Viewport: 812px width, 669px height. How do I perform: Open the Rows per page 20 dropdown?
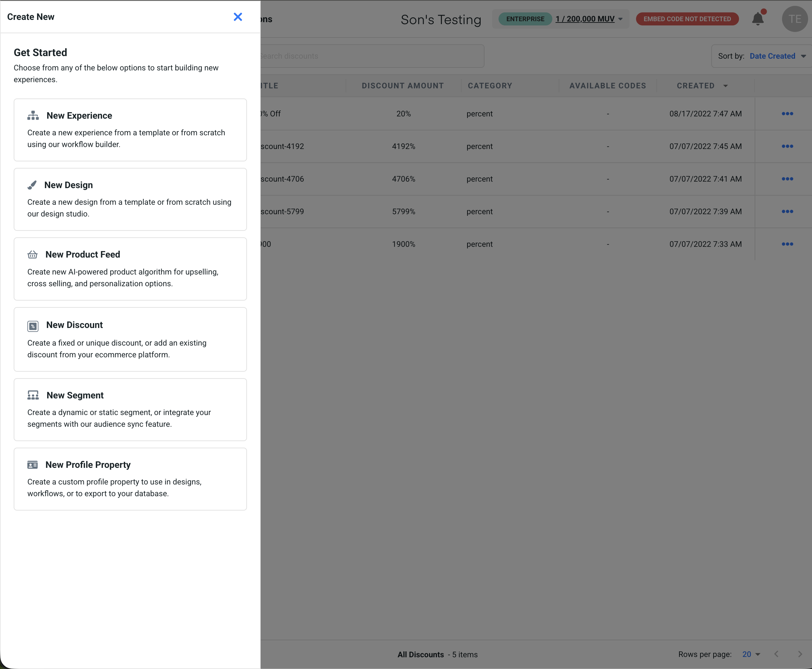click(x=751, y=654)
